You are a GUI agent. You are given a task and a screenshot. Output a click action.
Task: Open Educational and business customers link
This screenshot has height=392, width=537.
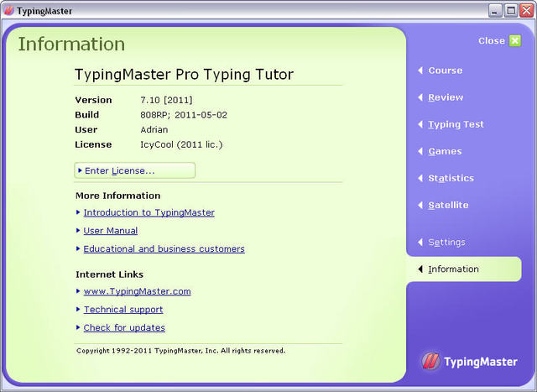click(164, 248)
